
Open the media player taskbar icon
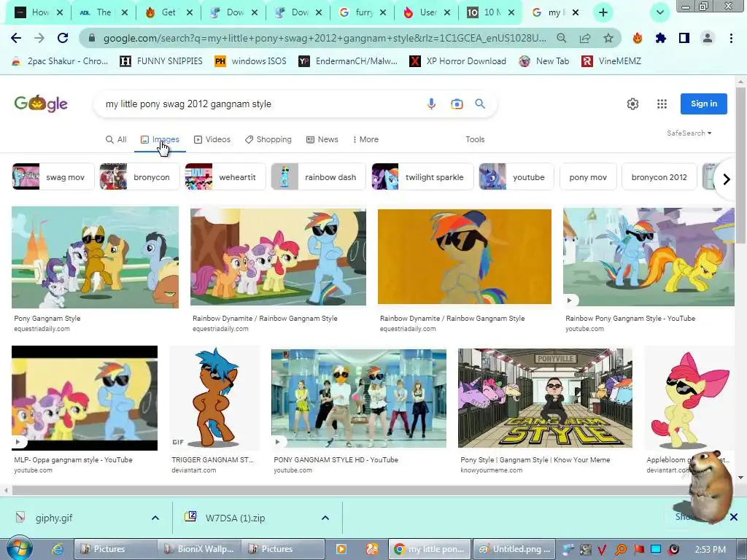(x=341, y=549)
